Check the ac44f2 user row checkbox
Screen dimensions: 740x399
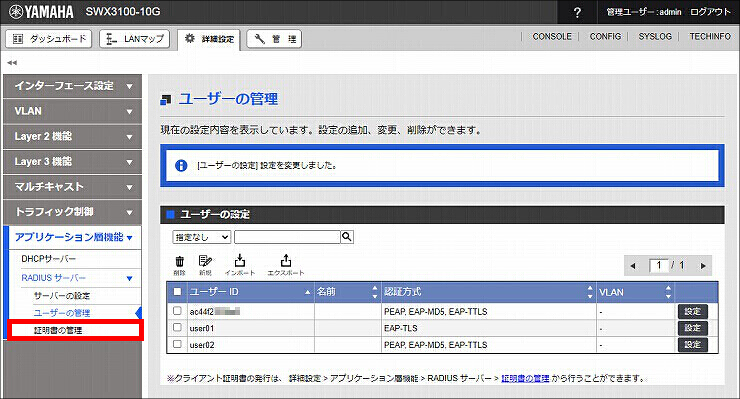[177, 311]
